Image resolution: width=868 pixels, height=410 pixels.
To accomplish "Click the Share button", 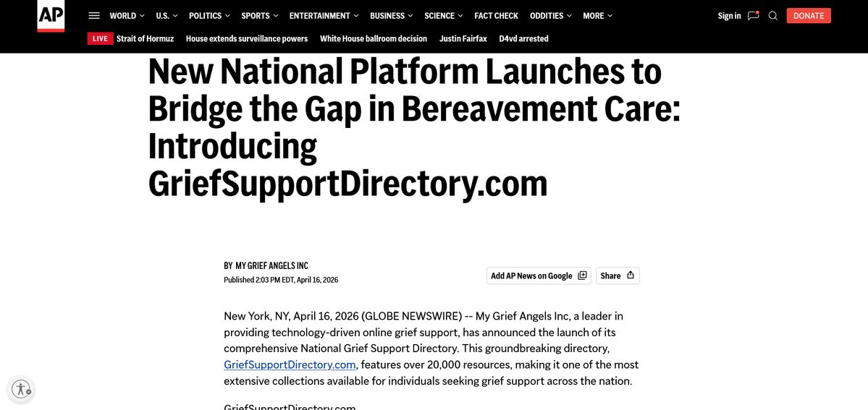I will (618, 276).
